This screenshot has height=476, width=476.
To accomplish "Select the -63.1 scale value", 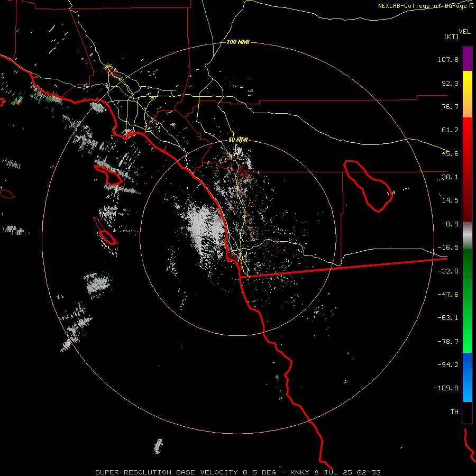I will (448, 318).
